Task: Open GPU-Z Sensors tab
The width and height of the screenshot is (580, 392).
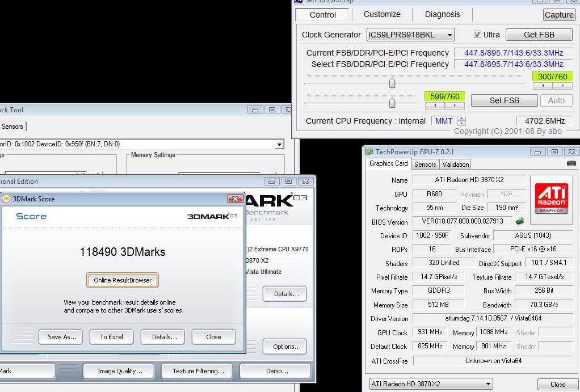Action: (x=425, y=164)
